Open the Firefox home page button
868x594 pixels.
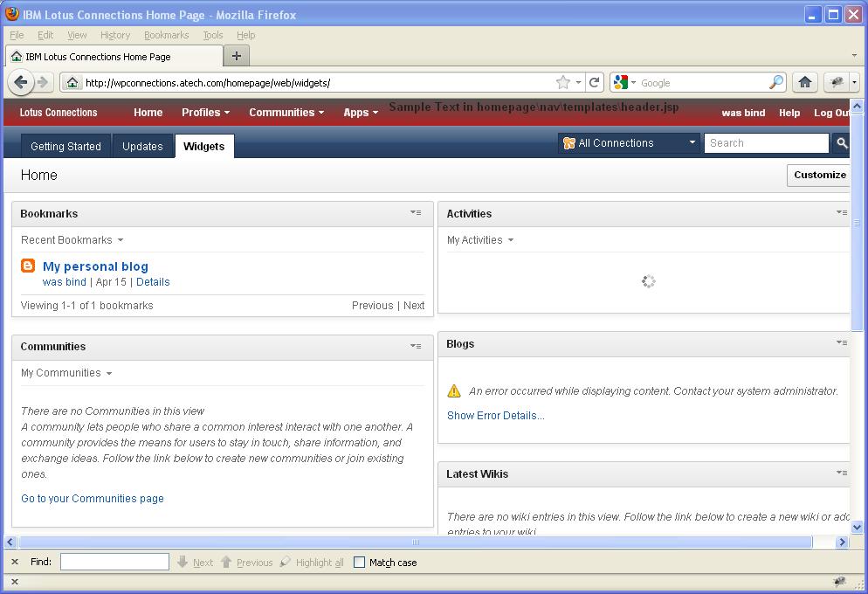(x=805, y=82)
